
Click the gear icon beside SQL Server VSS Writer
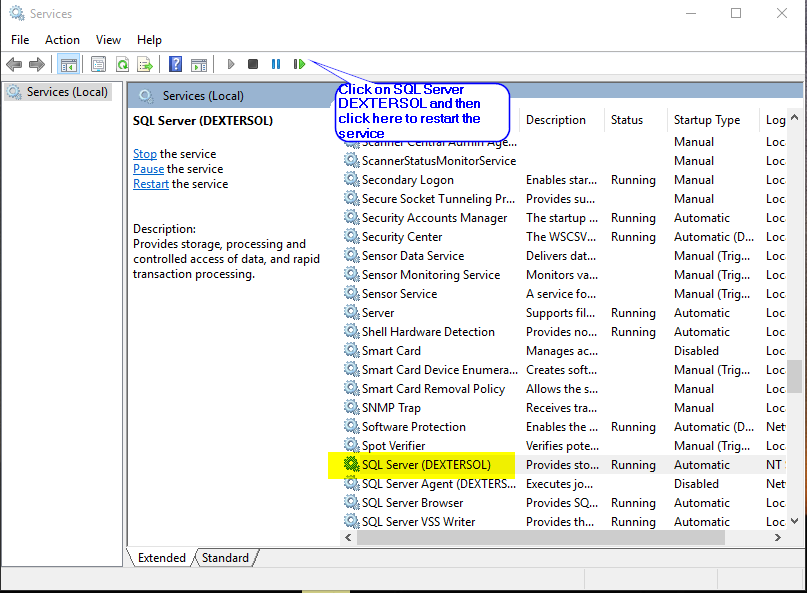coord(352,521)
